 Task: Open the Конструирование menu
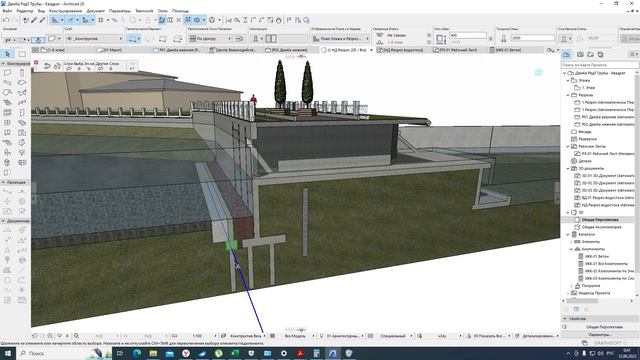point(65,11)
